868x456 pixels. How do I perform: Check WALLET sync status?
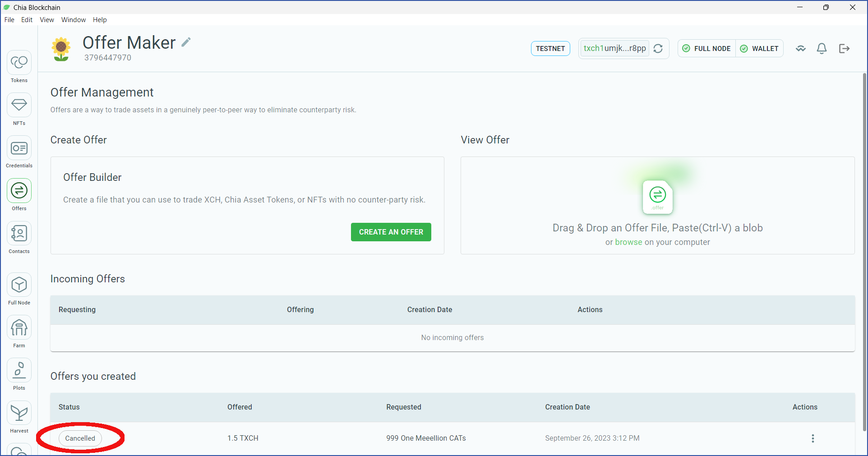(x=760, y=48)
